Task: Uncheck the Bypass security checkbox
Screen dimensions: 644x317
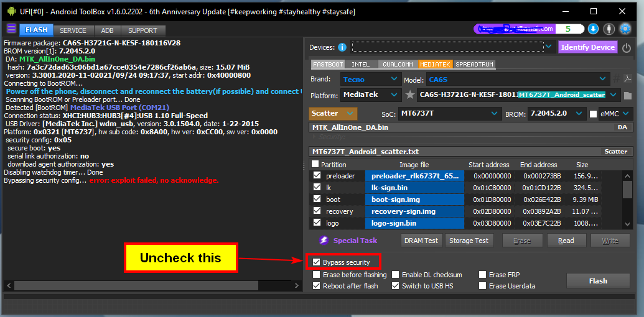Action: tap(316, 262)
